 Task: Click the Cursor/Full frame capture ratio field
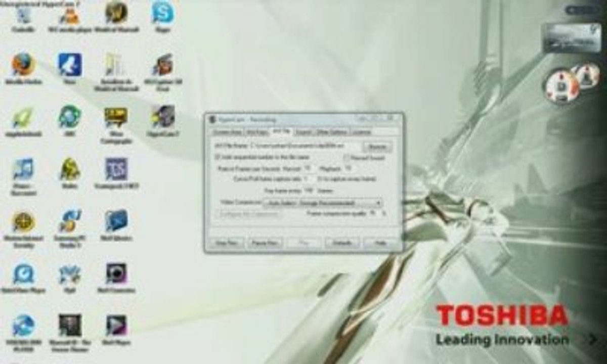point(309,179)
